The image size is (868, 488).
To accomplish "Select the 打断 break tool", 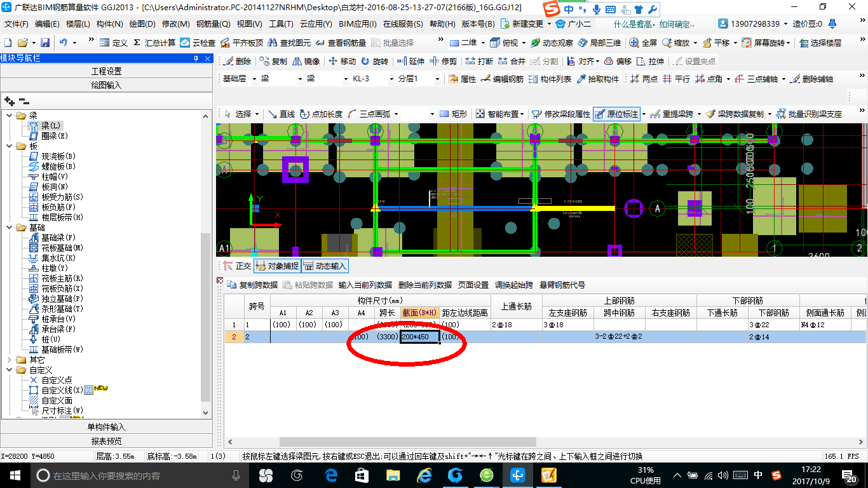I will 479,61.
